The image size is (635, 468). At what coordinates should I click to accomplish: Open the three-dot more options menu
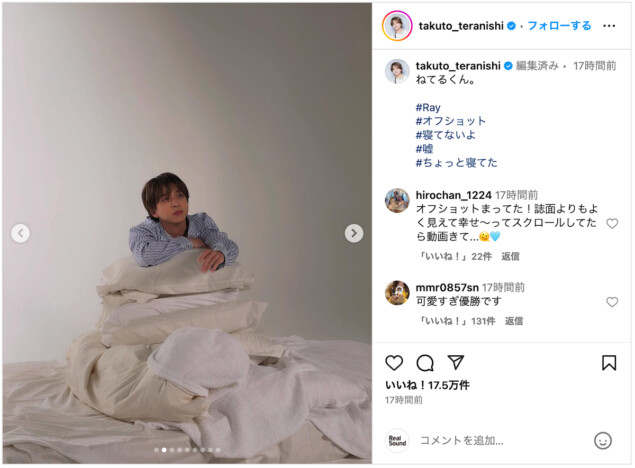tap(609, 26)
